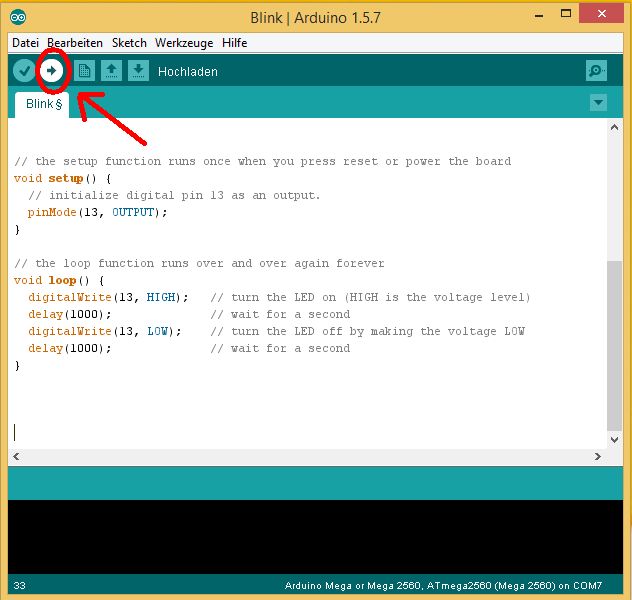
Task: Save the sketch with the Save arrow-down icon
Action: [x=138, y=71]
